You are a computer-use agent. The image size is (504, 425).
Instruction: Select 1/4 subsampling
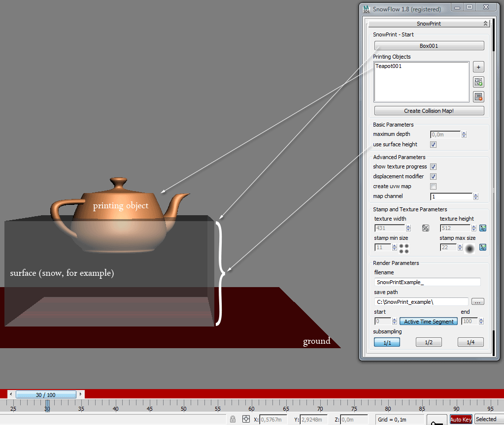tap(470, 342)
